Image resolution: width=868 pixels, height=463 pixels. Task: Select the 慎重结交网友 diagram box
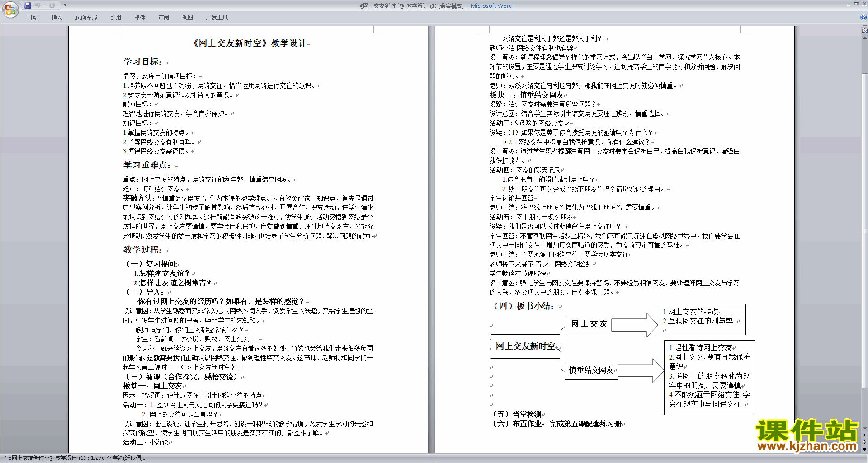pos(591,370)
